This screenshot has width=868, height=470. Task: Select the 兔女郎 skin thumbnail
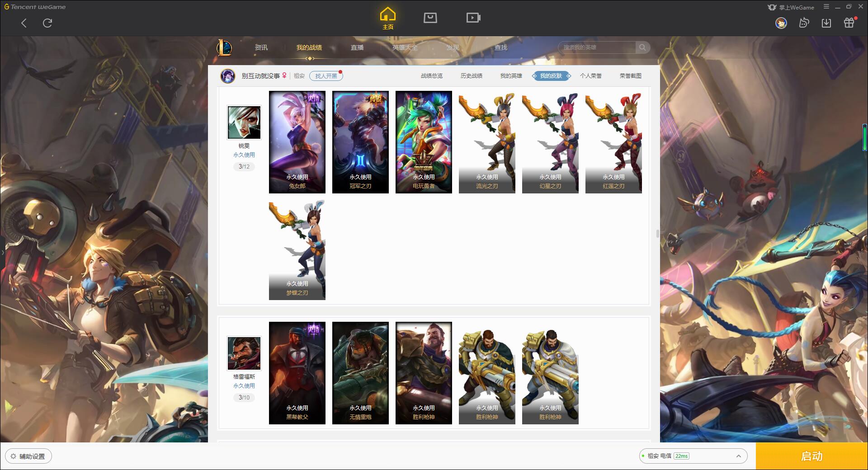click(297, 142)
